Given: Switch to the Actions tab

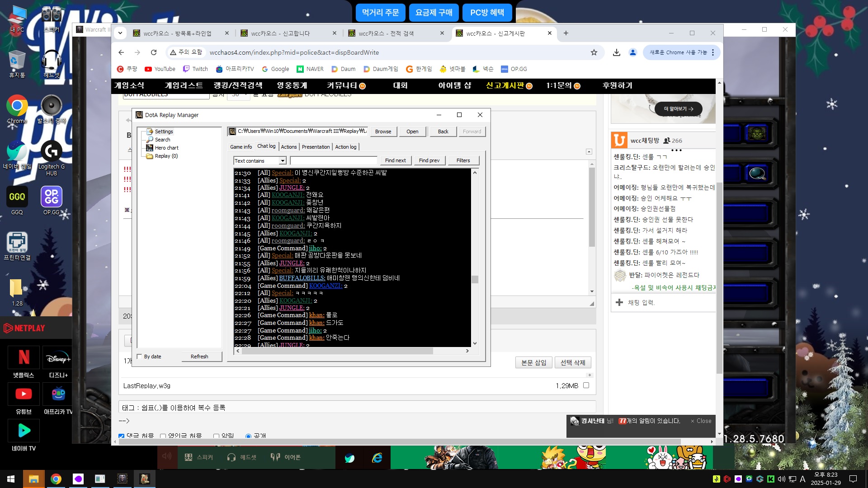Looking at the screenshot, I should 289,147.
